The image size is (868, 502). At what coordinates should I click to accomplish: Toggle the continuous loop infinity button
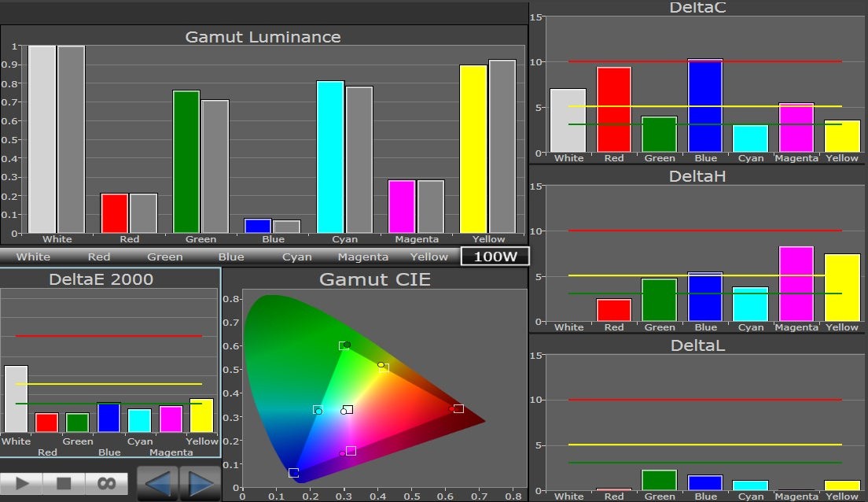pos(106,482)
